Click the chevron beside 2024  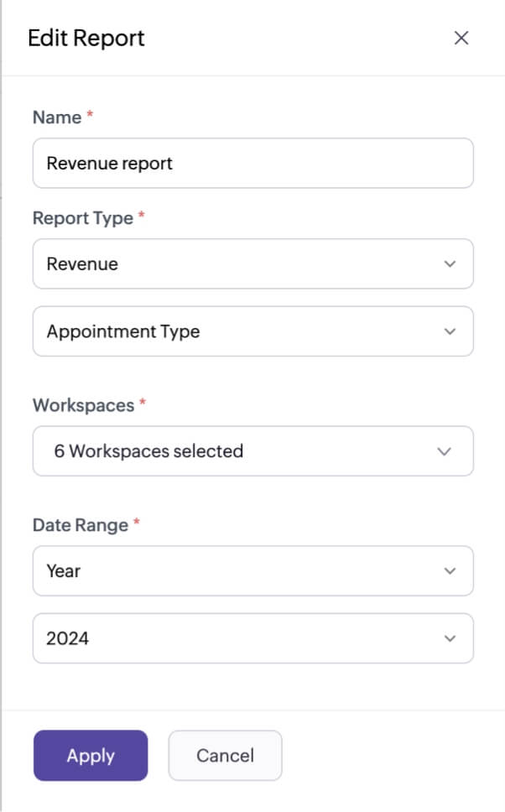(450, 638)
